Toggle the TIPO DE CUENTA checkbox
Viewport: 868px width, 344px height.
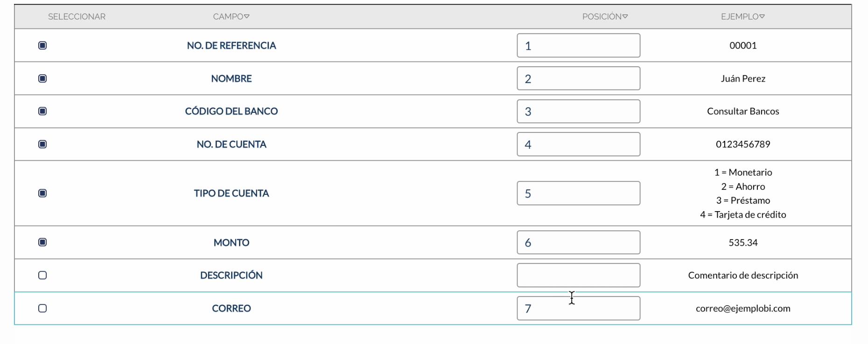[x=42, y=193]
